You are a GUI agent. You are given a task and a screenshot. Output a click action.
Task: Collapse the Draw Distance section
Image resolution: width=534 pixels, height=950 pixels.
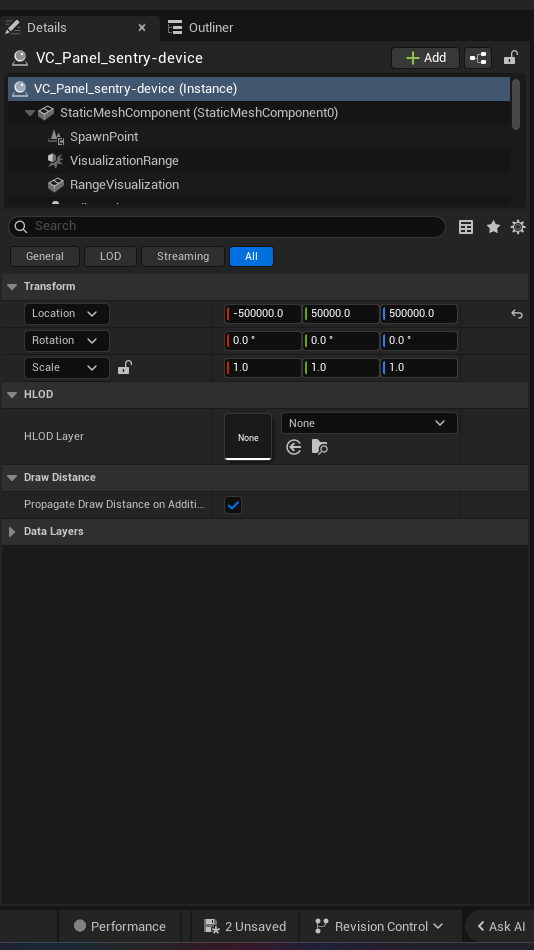[x=12, y=477]
